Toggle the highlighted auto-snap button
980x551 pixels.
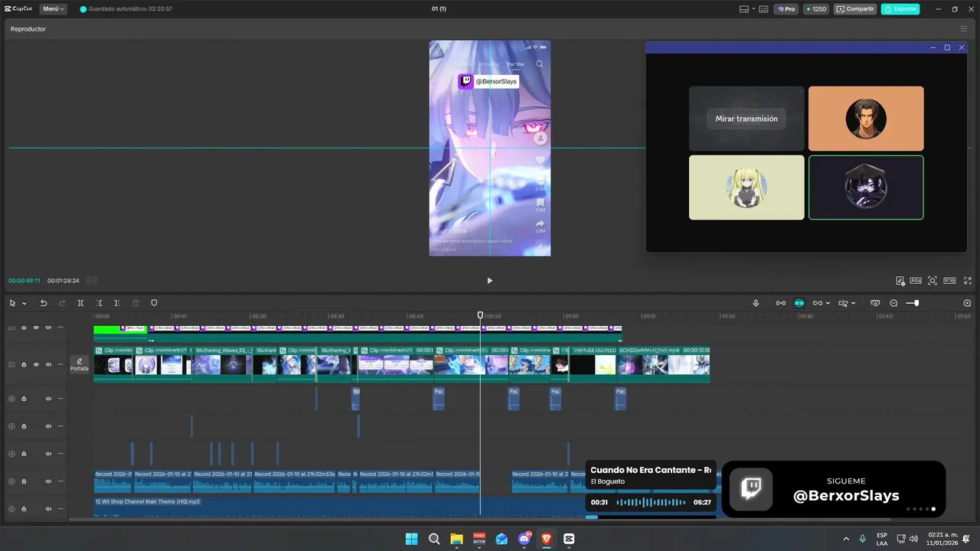click(x=799, y=303)
